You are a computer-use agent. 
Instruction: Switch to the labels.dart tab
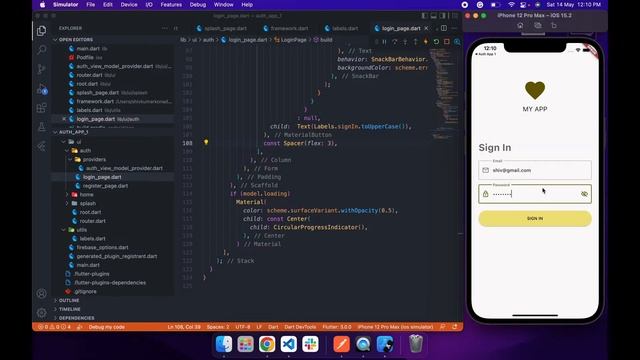[342, 28]
